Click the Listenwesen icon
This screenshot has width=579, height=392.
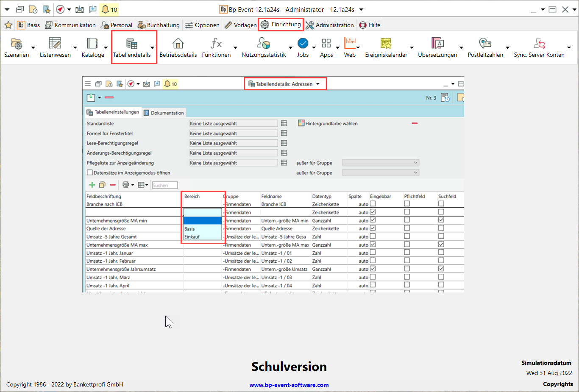click(x=55, y=44)
